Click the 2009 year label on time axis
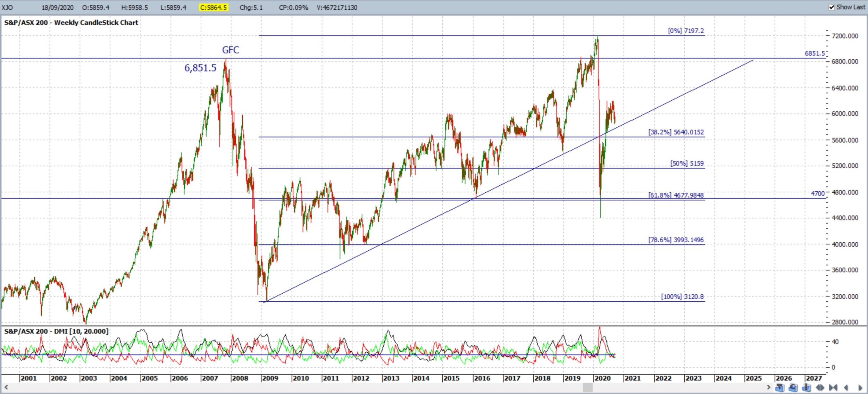Viewport: 868px width, 394px height. pos(270,378)
